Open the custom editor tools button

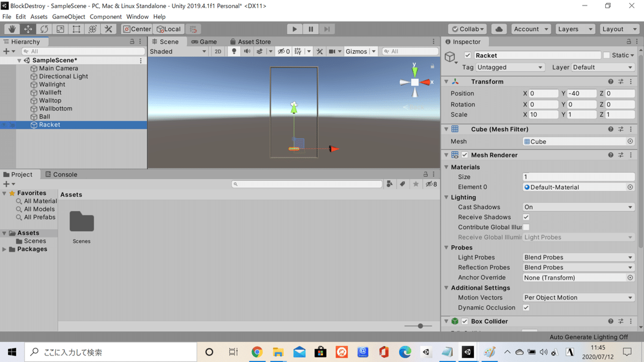[108, 29]
